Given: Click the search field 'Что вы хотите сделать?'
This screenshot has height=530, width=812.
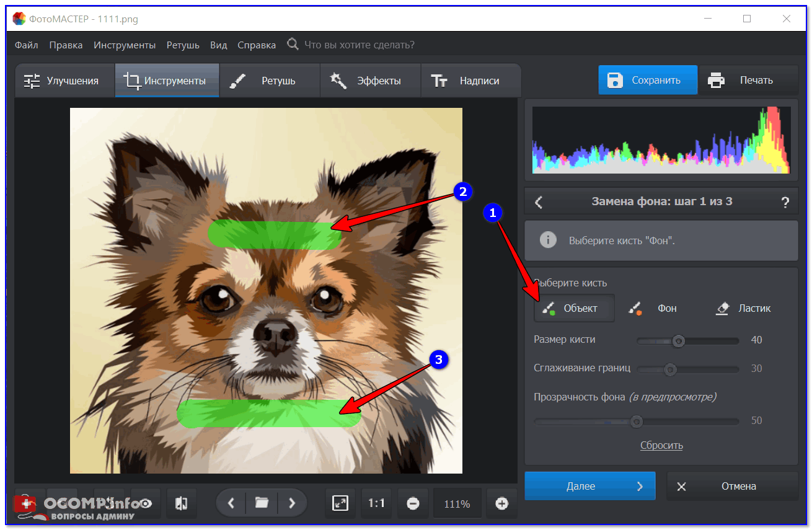Looking at the screenshot, I should [x=359, y=45].
